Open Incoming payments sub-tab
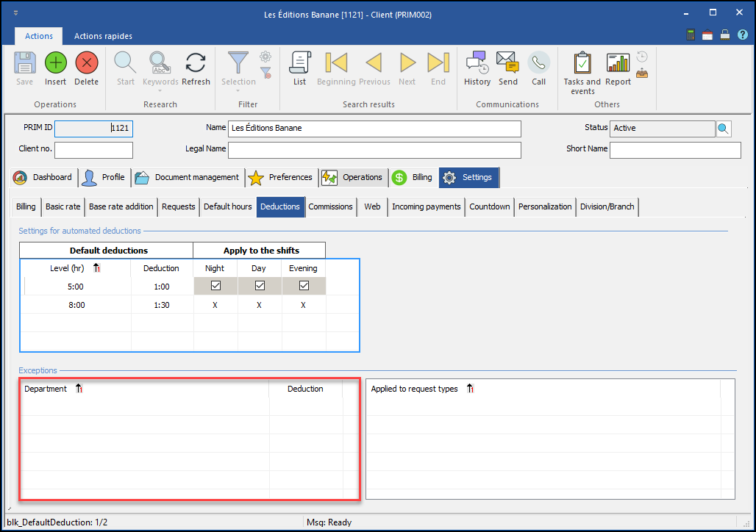This screenshot has width=756, height=532. (427, 206)
